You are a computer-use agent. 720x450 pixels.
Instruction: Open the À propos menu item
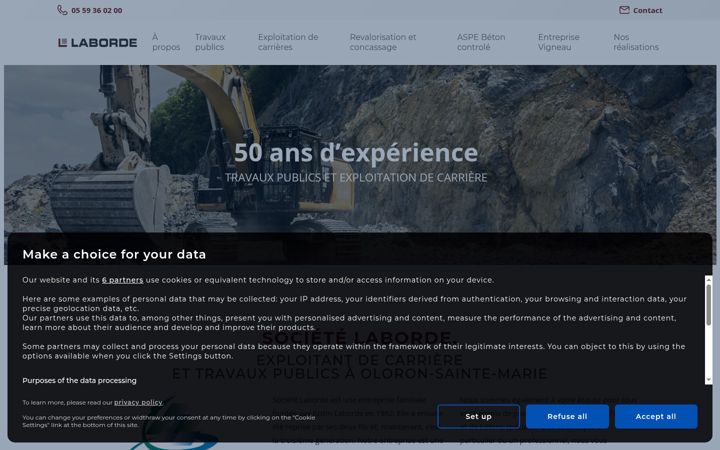[x=166, y=42]
